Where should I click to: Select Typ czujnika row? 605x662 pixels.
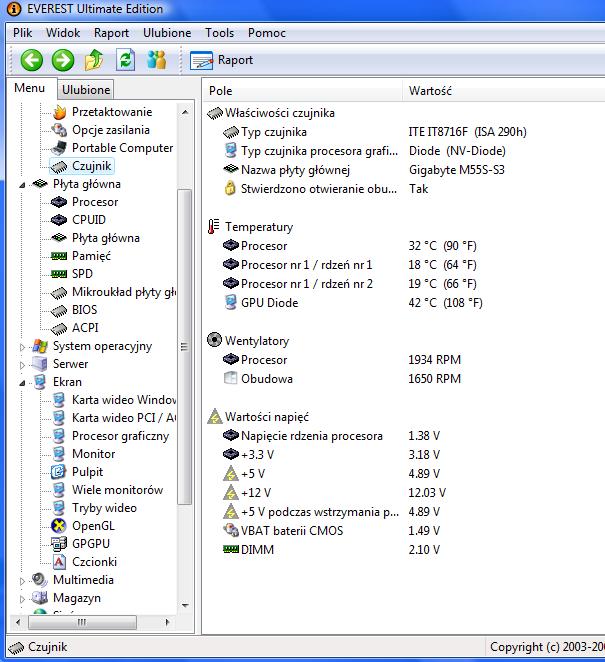pyautogui.click(x=374, y=132)
